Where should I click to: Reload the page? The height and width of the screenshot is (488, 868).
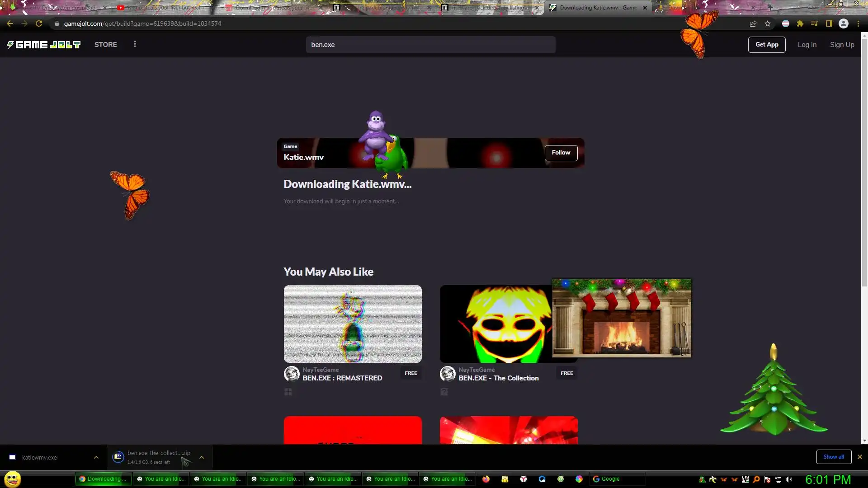(39, 23)
